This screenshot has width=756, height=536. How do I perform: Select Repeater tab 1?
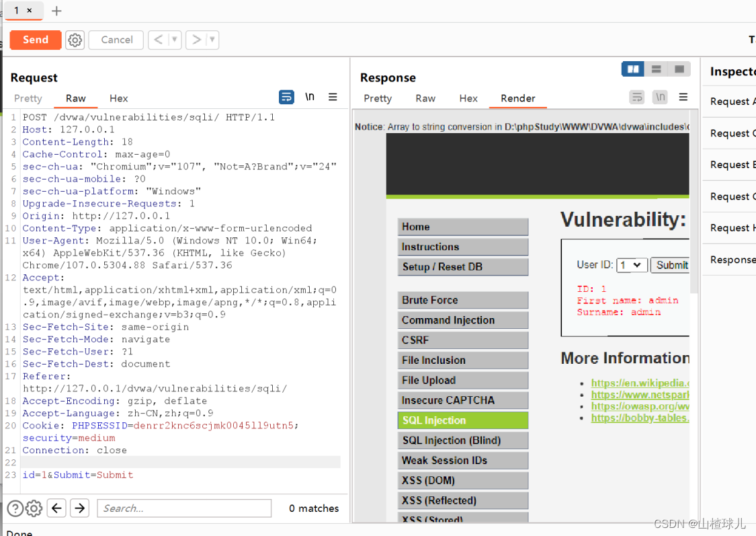tap(17, 10)
